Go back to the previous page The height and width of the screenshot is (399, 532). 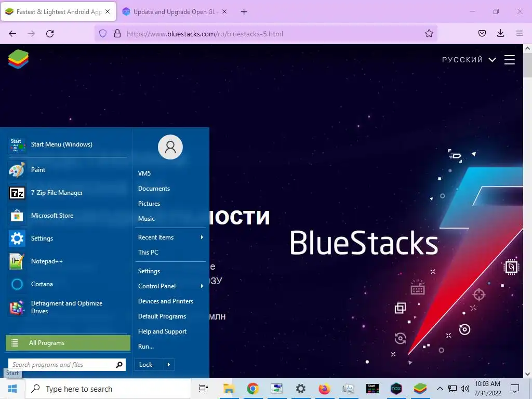coord(12,34)
